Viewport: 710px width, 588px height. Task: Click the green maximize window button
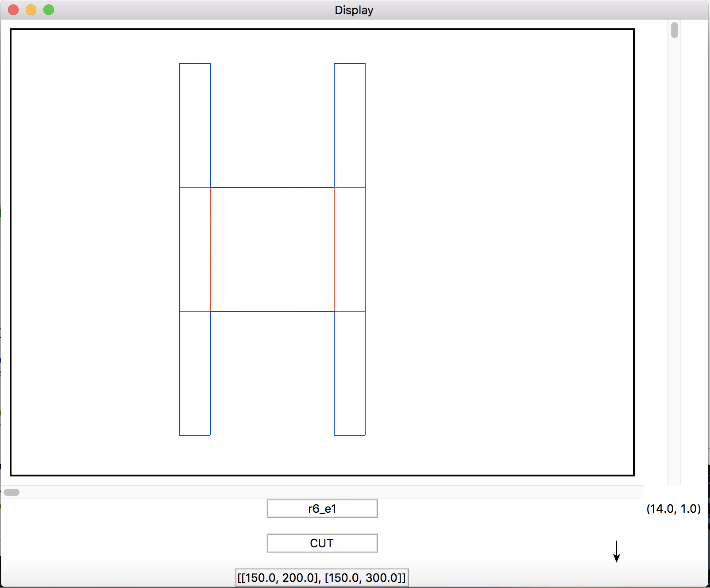pos(49,10)
